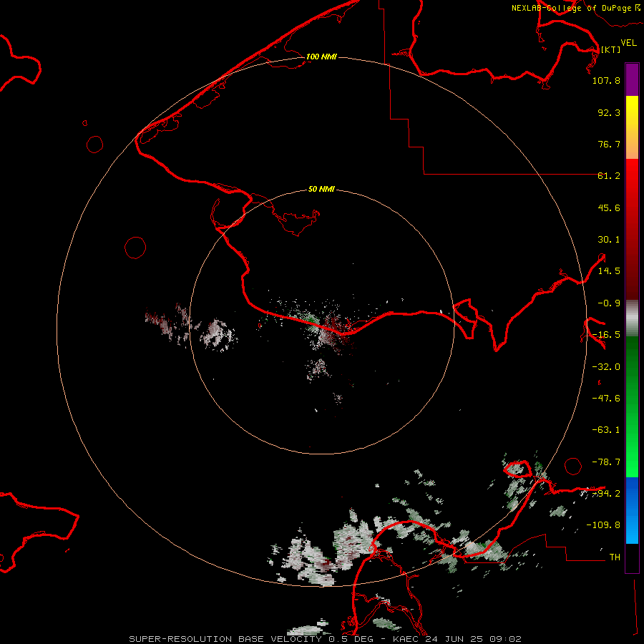This screenshot has width=644, height=644.
Task: Pick the gray near-zero segment of the color bar
Action: point(632,318)
